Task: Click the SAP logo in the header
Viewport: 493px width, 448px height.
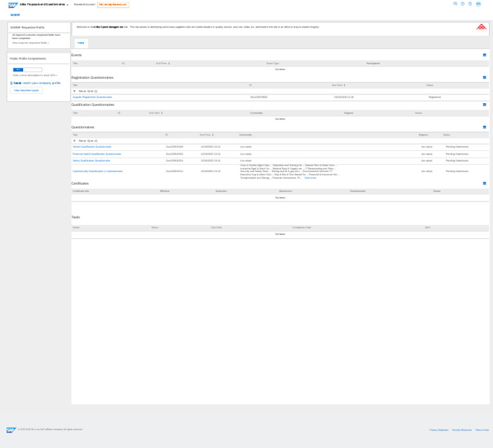Action: point(13,4)
